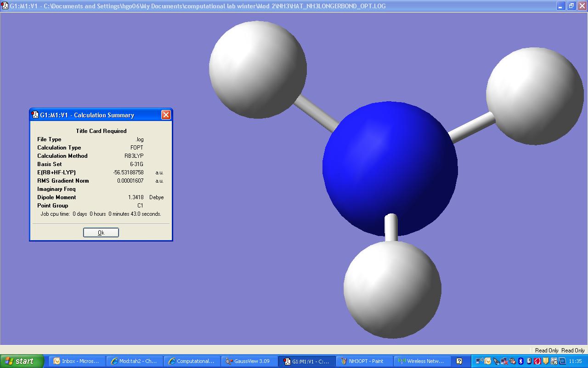Click the battery power tray icon

point(529,361)
